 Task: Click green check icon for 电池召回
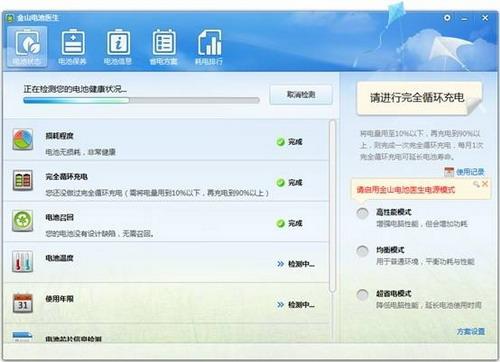(281, 223)
